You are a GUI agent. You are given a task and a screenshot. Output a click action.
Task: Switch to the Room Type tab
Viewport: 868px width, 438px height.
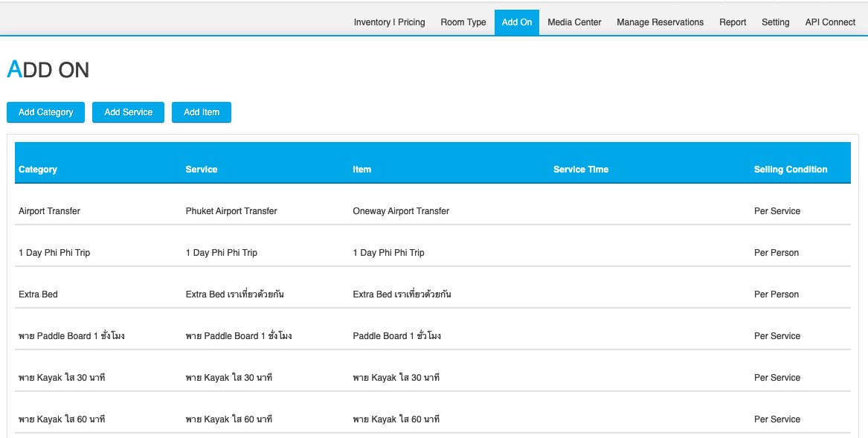[463, 22]
